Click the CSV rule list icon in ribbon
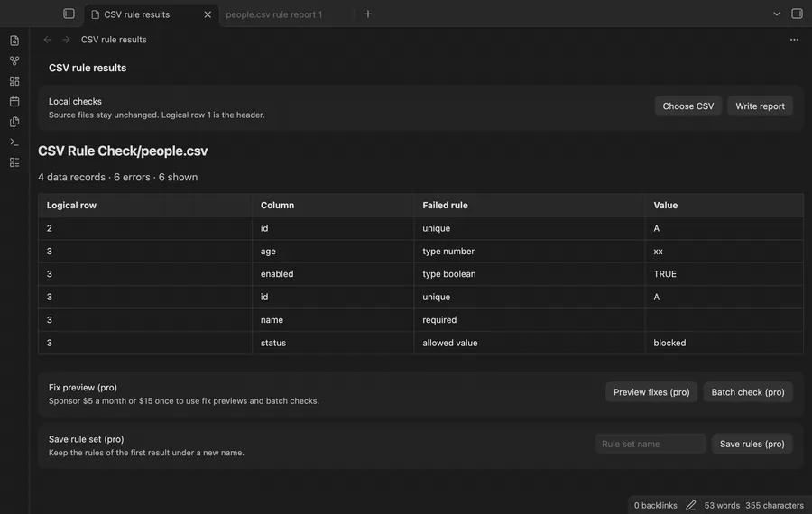This screenshot has width=812, height=514. (14, 162)
